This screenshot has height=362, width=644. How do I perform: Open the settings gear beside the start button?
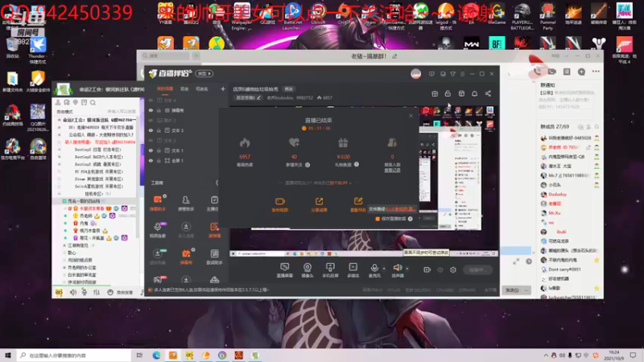(x=453, y=269)
